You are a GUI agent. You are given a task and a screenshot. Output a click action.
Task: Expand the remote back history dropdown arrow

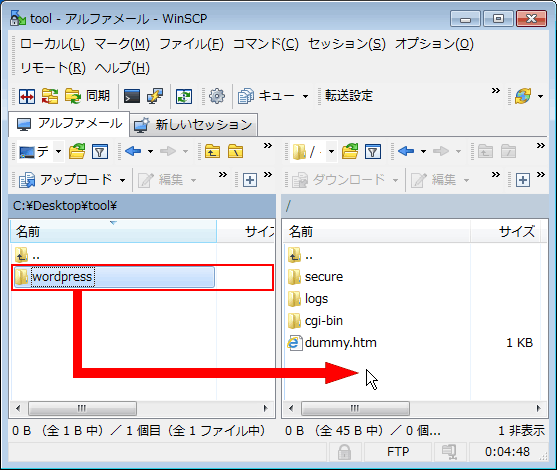[x=423, y=152]
